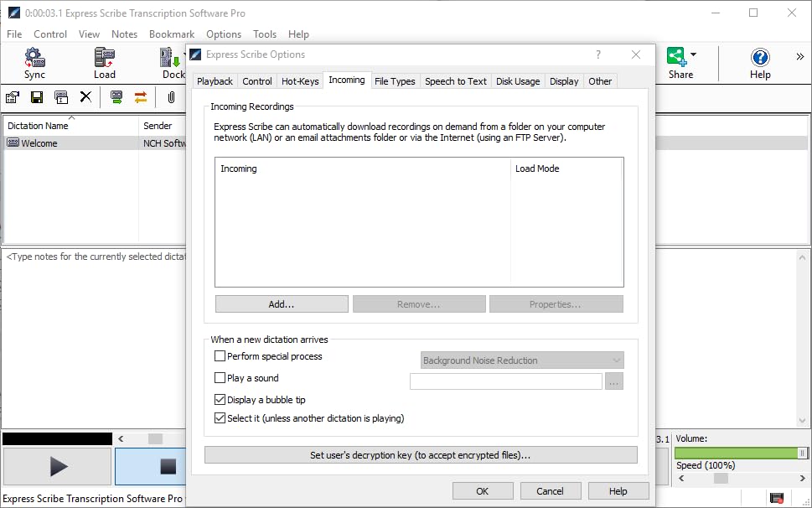
Task: Switch to the Playback tab
Action: (215, 81)
